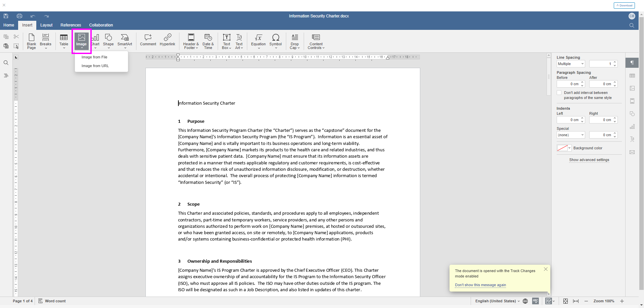This screenshot has width=644, height=308.
Task: Open Word count in the status bar
Action: pyautogui.click(x=52, y=301)
